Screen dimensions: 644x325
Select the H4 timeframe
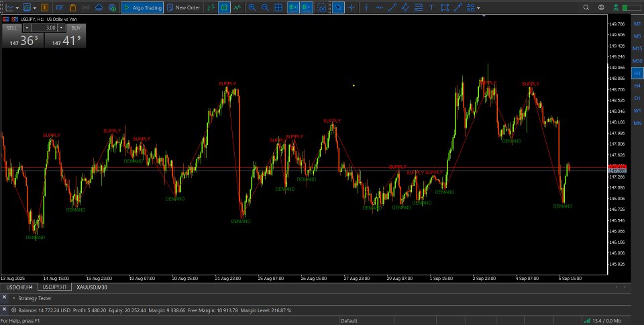pos(637,86)
